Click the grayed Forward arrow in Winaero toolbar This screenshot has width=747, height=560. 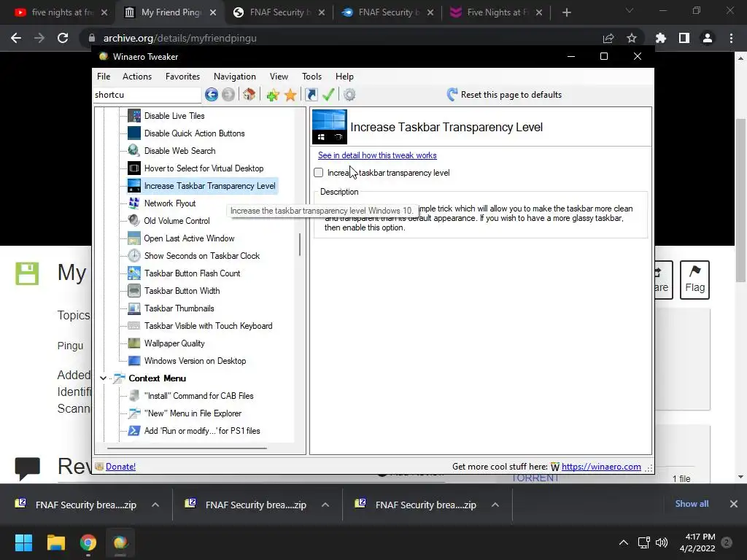pyautogui.click(x=228, y=95)
